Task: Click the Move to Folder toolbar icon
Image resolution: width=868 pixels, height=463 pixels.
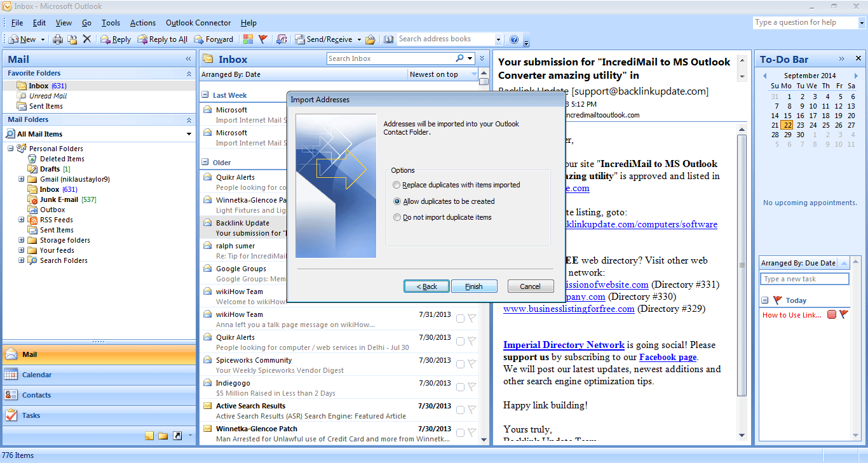Action: click(x=72, y=39)
